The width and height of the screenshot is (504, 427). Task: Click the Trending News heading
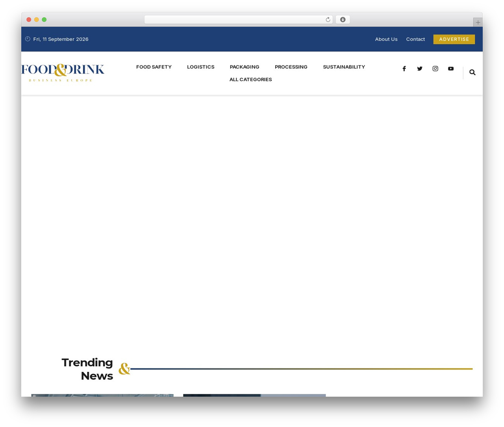click(87, 369)
